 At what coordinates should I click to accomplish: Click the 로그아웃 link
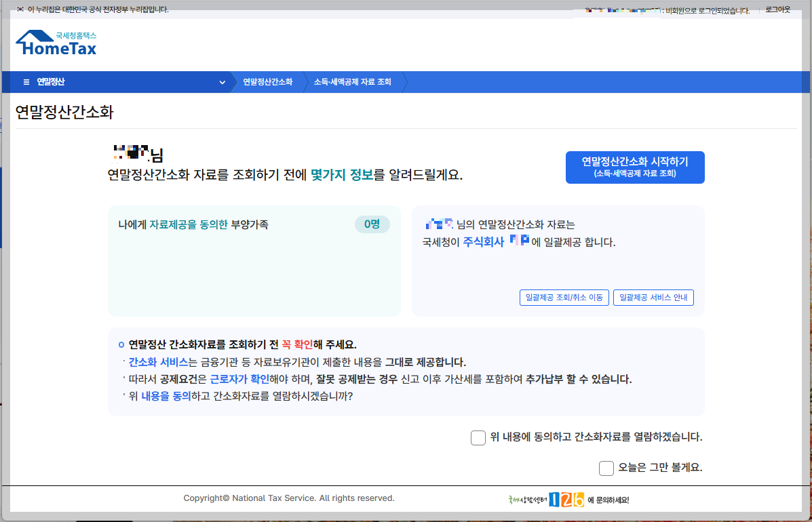pos(778,9)
